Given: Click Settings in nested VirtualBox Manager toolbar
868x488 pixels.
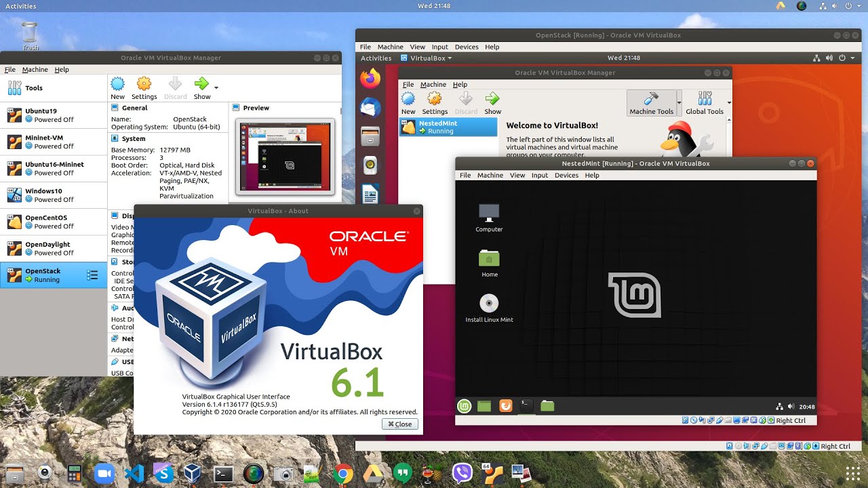Looking at the screenshot, I should [435, 103].
